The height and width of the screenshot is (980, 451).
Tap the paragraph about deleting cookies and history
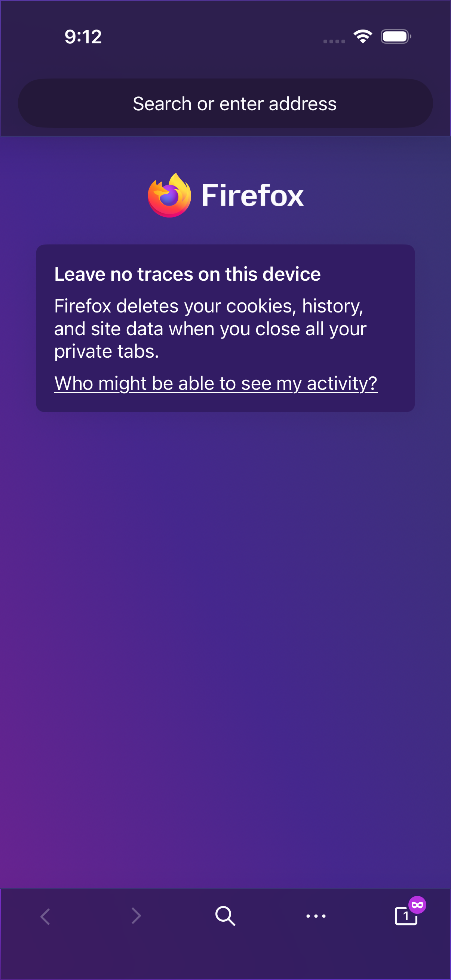point(210,328)
